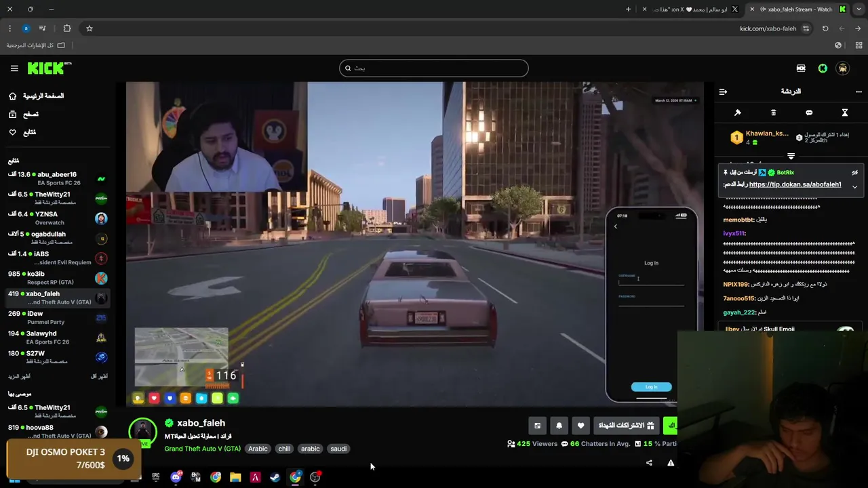Image resolution: width=868 pixels, height=488 pixels.
Task: Open the tip.dokan.sa/abofaleh1 link
Action: 795,184
